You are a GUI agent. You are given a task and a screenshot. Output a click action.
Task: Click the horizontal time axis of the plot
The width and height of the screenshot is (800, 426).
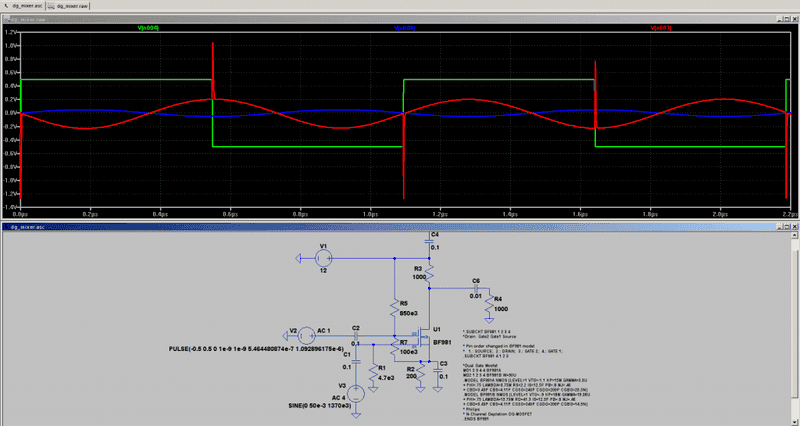pos(400,214)
